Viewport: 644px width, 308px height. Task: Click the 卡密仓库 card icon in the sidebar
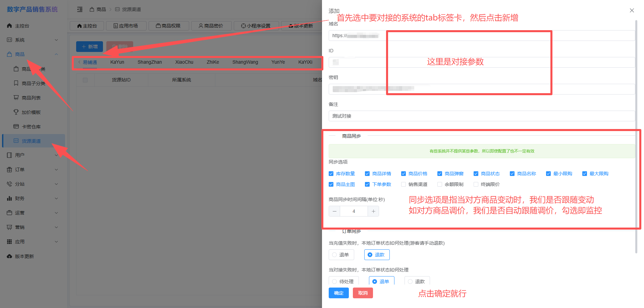[x=16, y=126]
